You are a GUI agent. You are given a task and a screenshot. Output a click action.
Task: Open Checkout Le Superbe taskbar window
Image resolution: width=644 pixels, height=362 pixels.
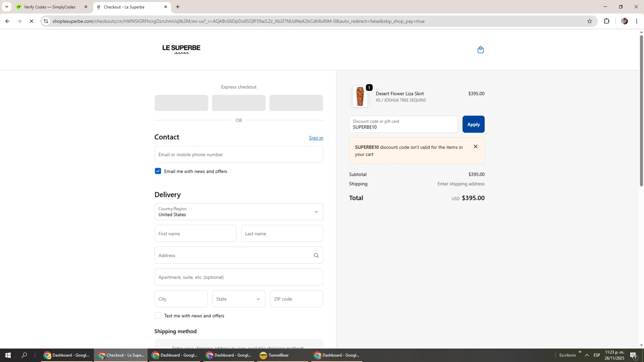(121, 355)
